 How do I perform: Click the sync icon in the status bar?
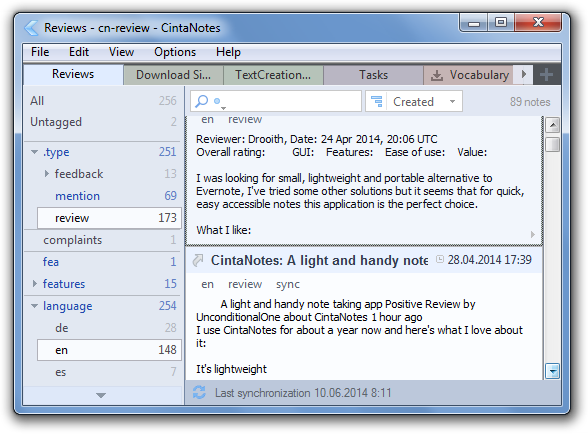199,392
